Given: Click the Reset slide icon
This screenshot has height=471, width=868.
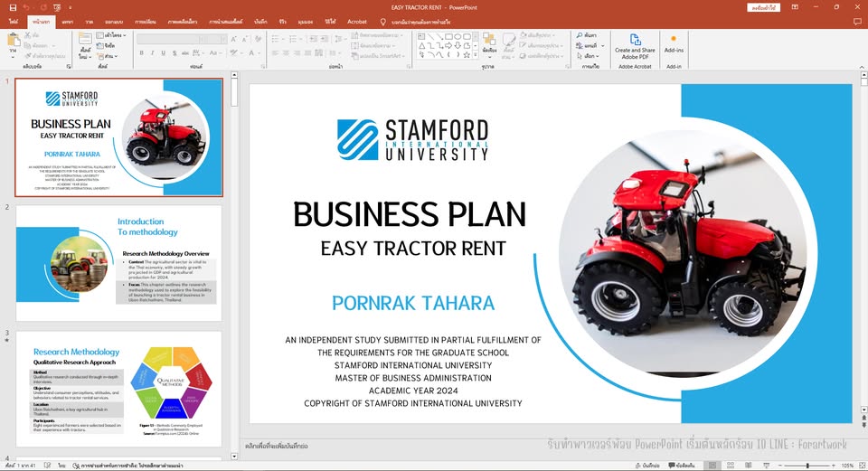Looking at the screenshot, I should pos(99,45).
